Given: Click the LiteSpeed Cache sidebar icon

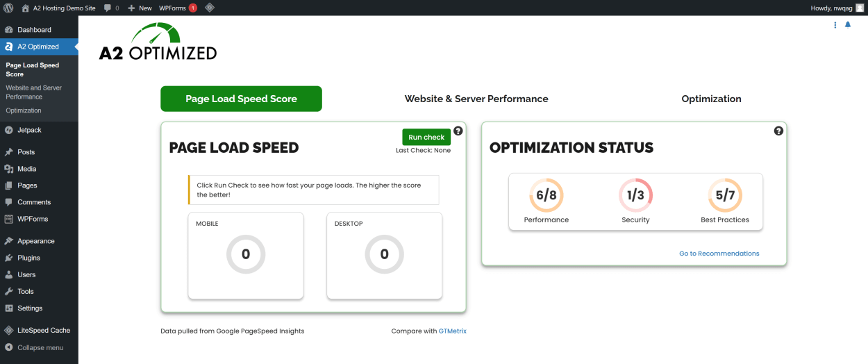Looking at the screenshot, I should [9, 330].
